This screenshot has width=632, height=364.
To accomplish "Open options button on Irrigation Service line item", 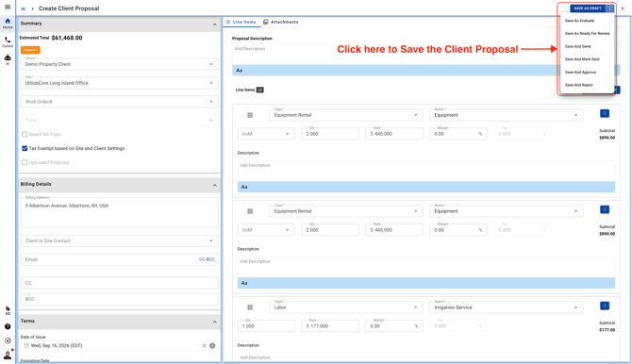I will click(605, 306).
